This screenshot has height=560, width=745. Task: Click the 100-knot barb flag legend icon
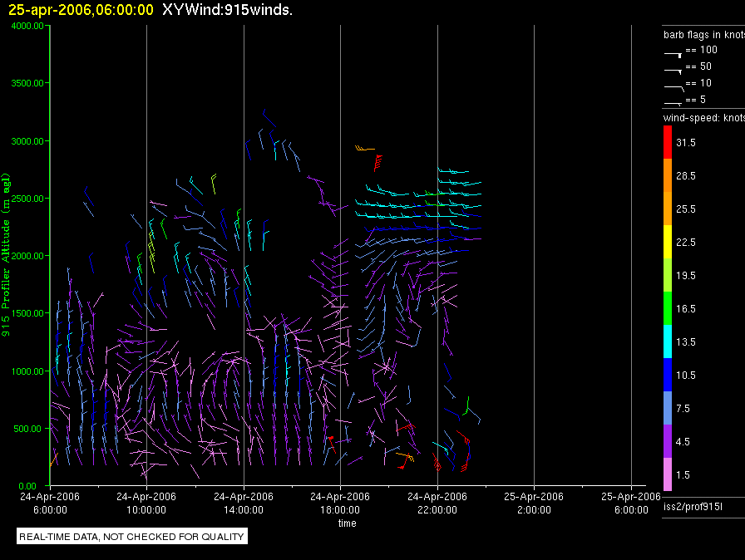click(x=673, y=55)
